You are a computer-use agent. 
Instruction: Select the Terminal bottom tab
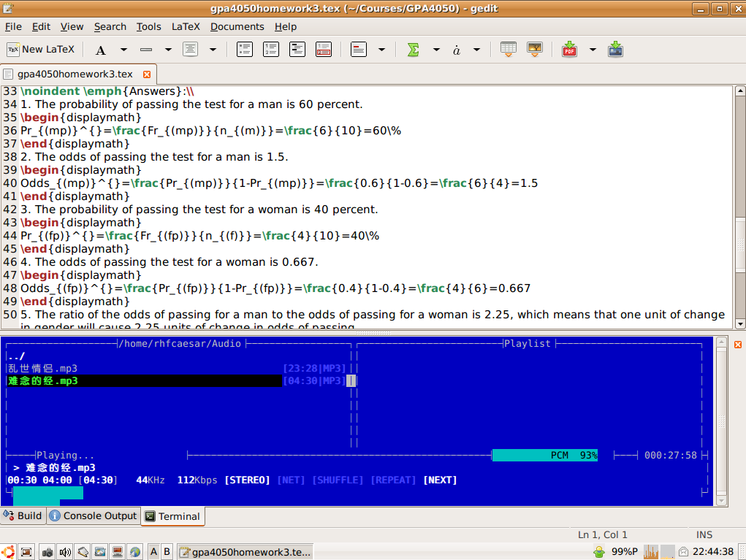click(172, 516)
